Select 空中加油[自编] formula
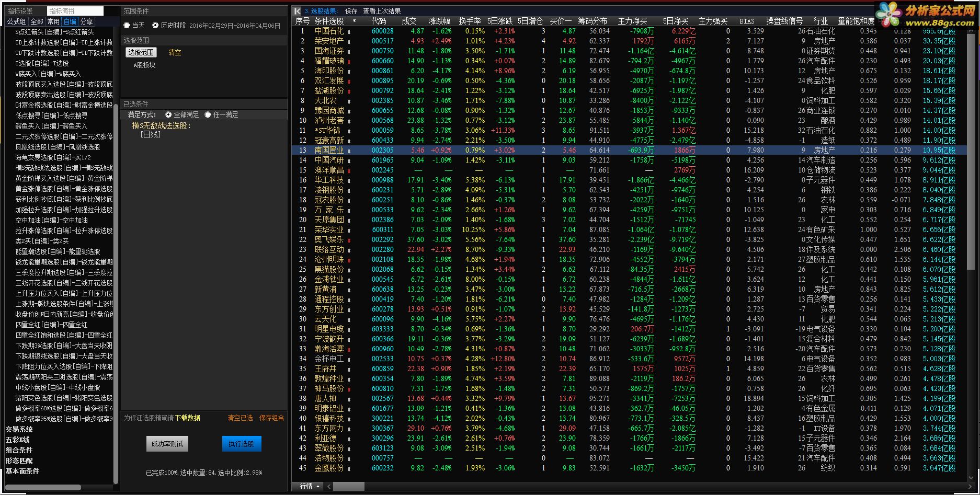Viewport: 980px width, 495px height. pyautogui.click(x=51, y=220)
